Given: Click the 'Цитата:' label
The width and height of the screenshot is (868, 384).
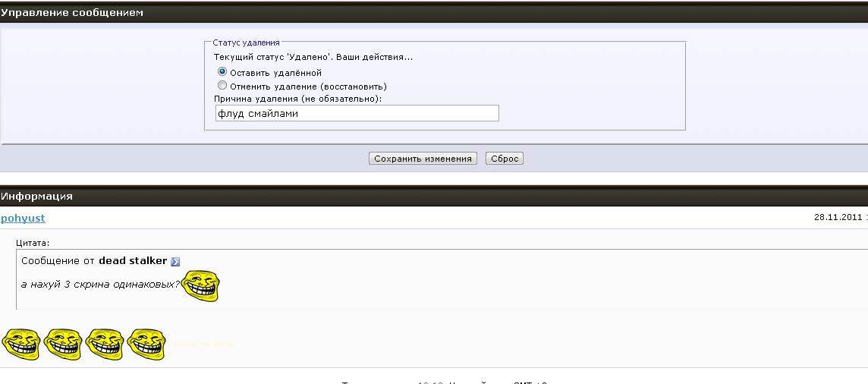Looking at the screenshot, I should pyautogui.click(x=33, y=243).
